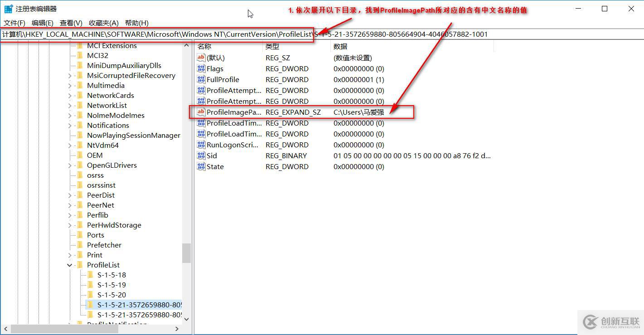Expand the NoImeModeImes tree node
Screen dimensions: 644x335
pyautogui.click(x=69, y=115)
